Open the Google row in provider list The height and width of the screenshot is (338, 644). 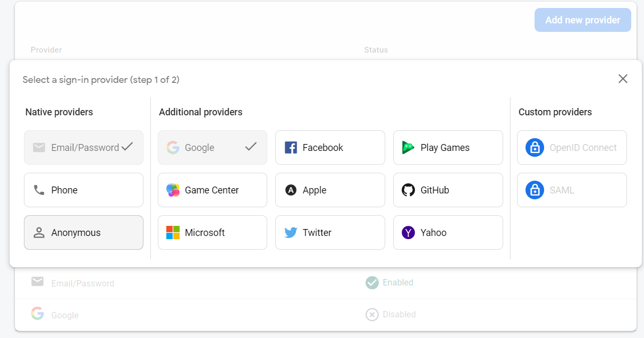[65, 315]
